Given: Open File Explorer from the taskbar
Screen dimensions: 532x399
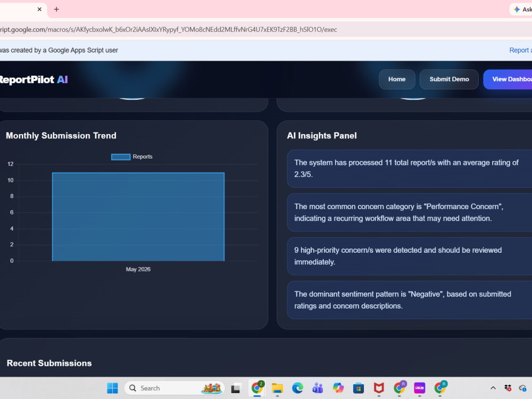Looking at the screenshot, I should coord(277,388).
